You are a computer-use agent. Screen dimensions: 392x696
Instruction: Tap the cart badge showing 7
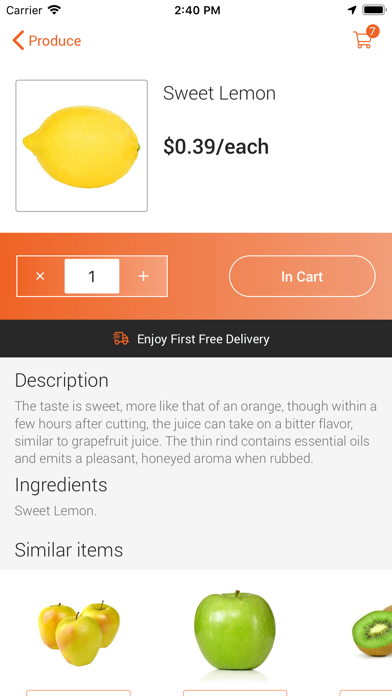point(372,32)
